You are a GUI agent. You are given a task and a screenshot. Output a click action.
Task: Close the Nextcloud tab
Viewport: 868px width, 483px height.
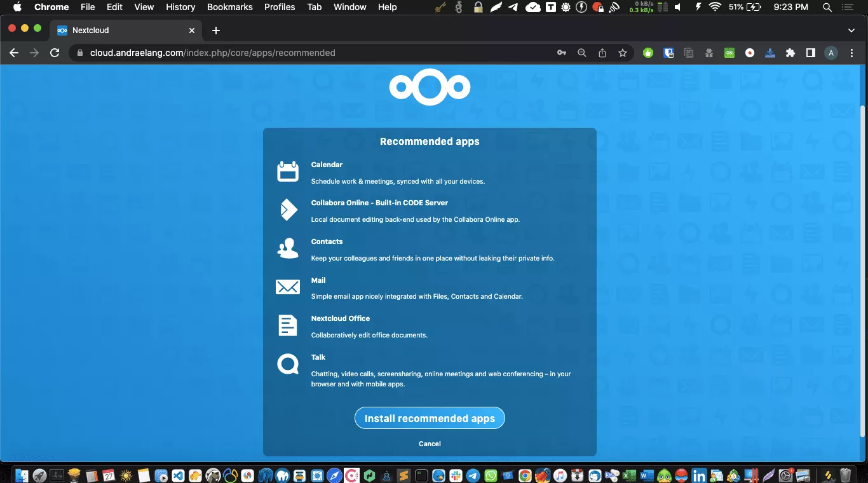click(x=192, y=30)
